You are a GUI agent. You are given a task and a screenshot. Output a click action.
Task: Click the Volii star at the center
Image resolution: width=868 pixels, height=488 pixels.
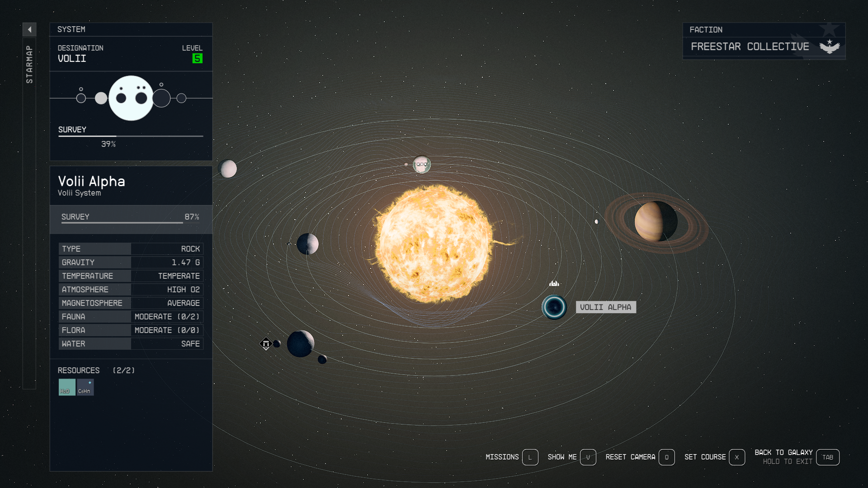point(434,244)
